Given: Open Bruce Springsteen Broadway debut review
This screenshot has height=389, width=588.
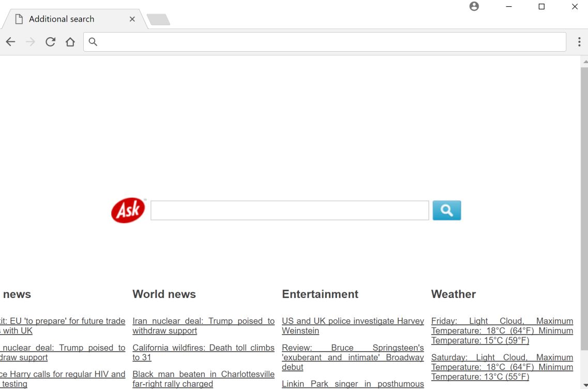Looking at the screenshot, I should [x=353, y=357].
